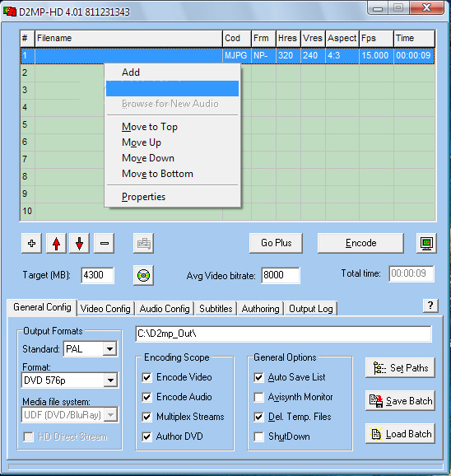Screen dimensions: 451x476
Task: Switch to Subtitles tab
Action: pos(216,309)
